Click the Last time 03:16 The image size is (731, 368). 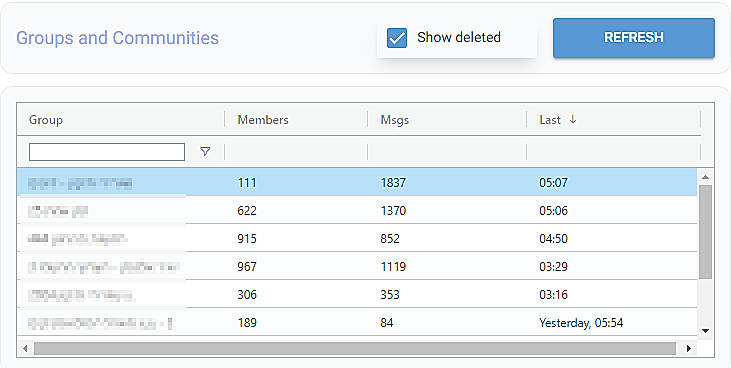point(553,294)
